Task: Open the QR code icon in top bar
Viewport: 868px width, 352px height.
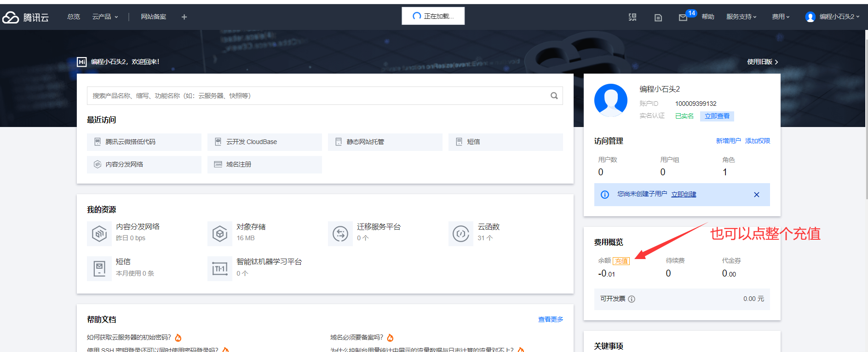Action: (632, 17)
